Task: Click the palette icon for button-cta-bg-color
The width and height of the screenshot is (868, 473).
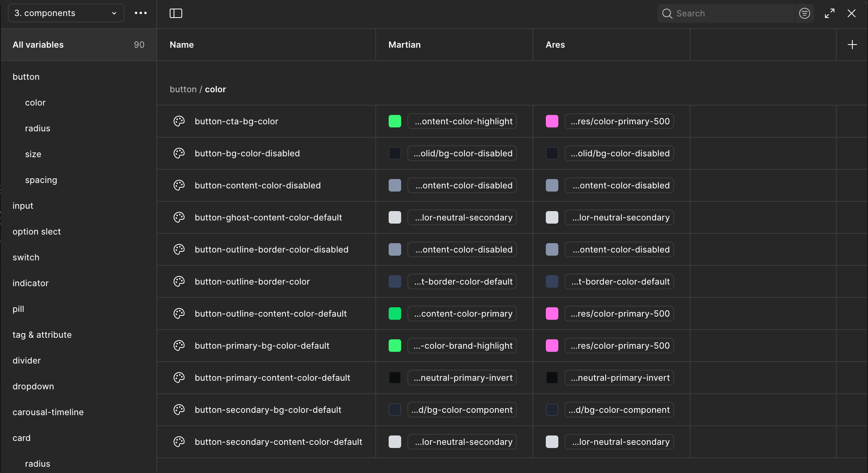Action: pyautogui.click(x=179, y=121)
